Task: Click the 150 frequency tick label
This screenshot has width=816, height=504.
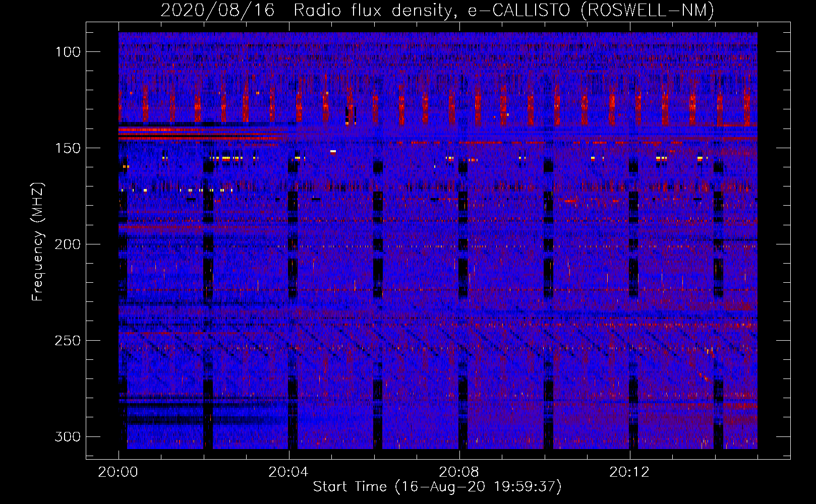Action: coord(68,148)
